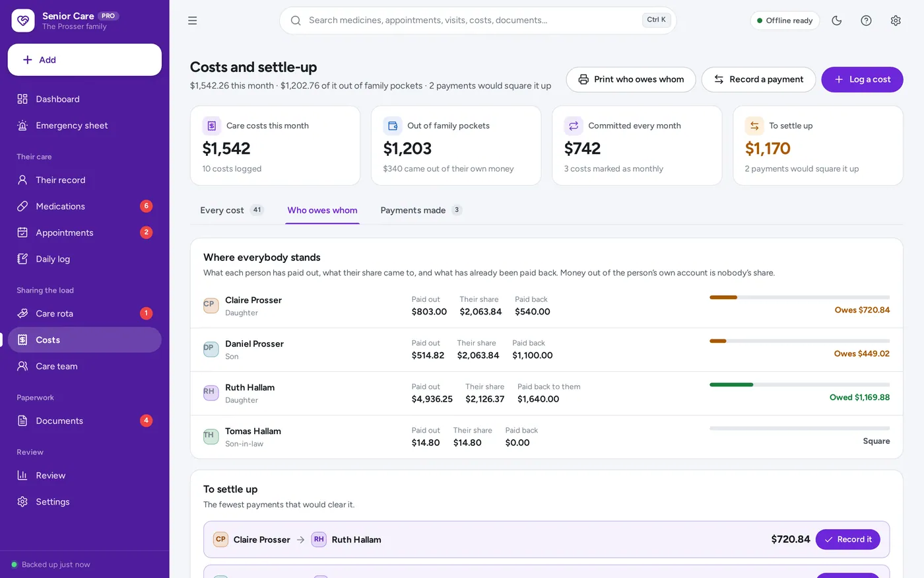Click the Senior Care heart logo
Image resolution: width=924 pixels, height=578 pixels.
point(23,20)
